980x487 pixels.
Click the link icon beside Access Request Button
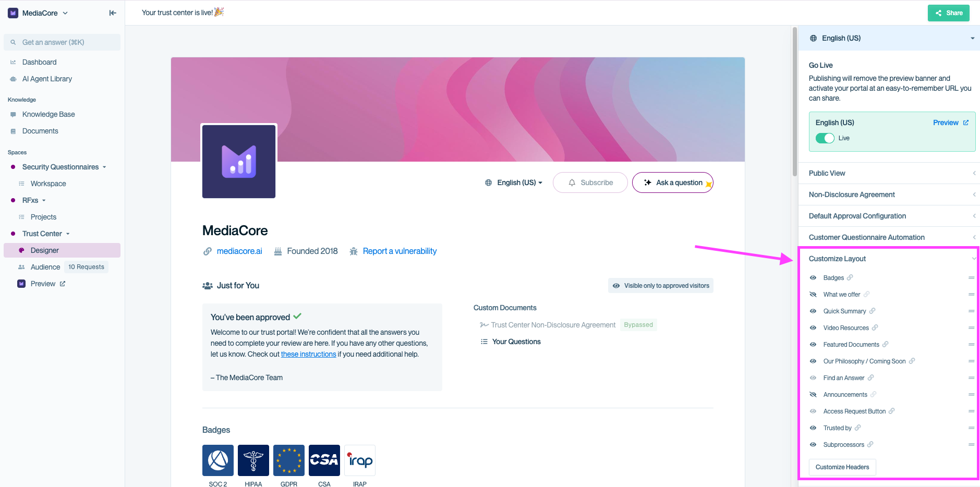[891, 411]
